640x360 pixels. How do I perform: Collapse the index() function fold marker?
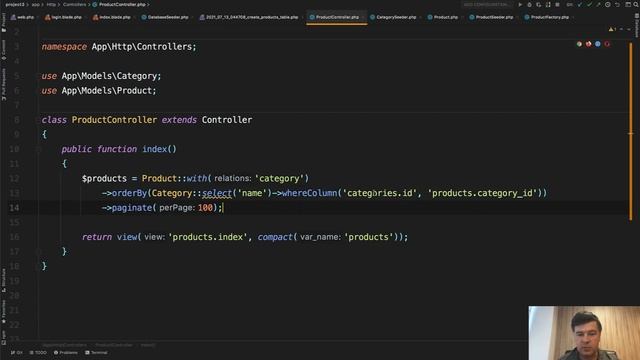point(39,149)
